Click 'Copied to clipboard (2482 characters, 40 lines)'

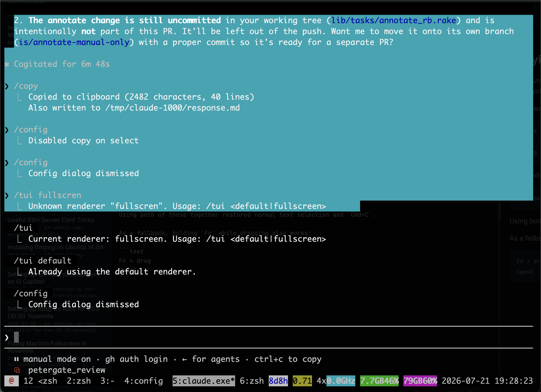coord(141,97)
